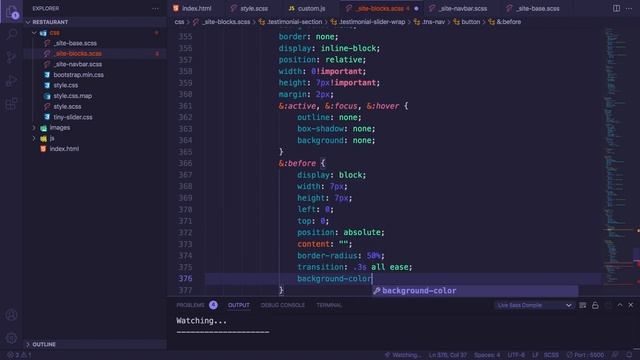Click unsaved dot on _site-blocks.scss tab
This screenshot has height=360, width=640.
point(416,9)
